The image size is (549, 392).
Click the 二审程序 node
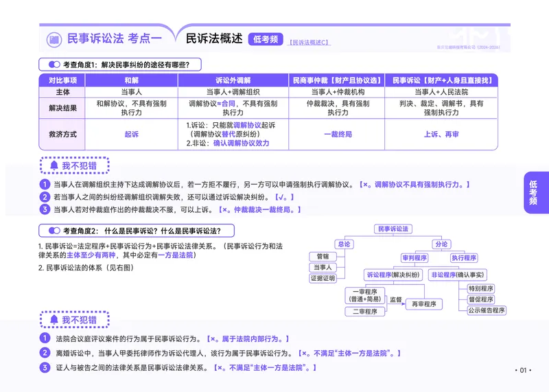[x=365, y=312]
